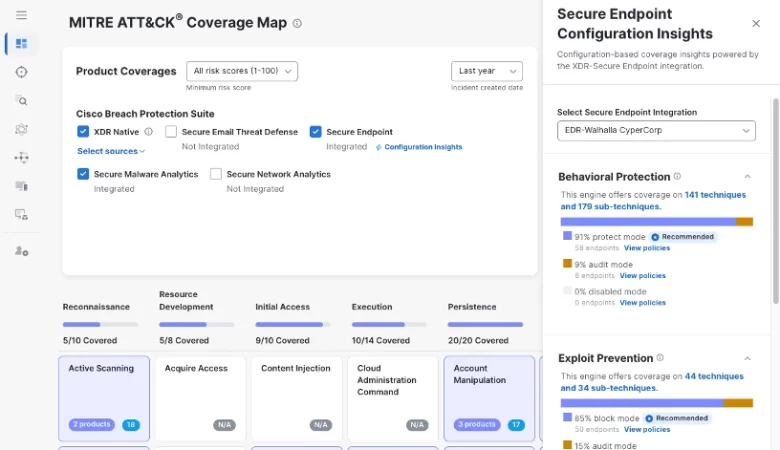Open the Acquire Access technique card

tap(200, 398)
